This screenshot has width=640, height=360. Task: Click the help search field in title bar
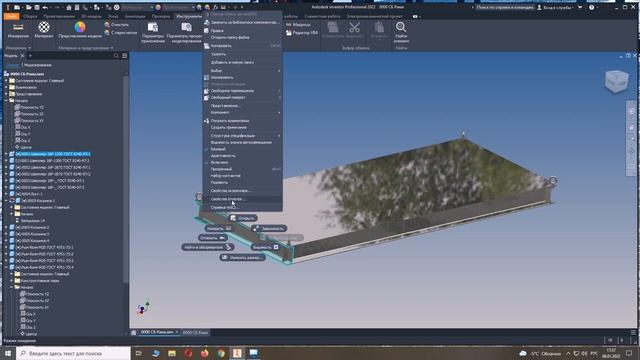pyautogui.click(x=504, y=7)
